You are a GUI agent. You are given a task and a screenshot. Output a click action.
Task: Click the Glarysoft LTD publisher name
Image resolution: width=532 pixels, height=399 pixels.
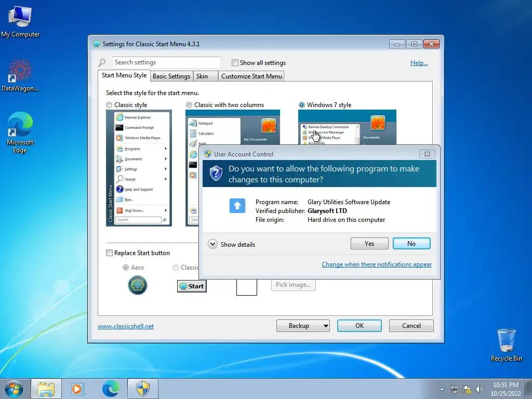(x=327, y=211)
